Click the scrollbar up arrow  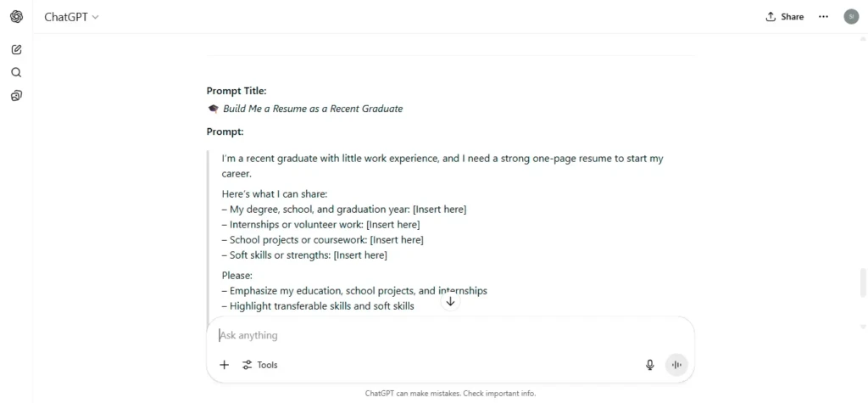tap(862, 39)
